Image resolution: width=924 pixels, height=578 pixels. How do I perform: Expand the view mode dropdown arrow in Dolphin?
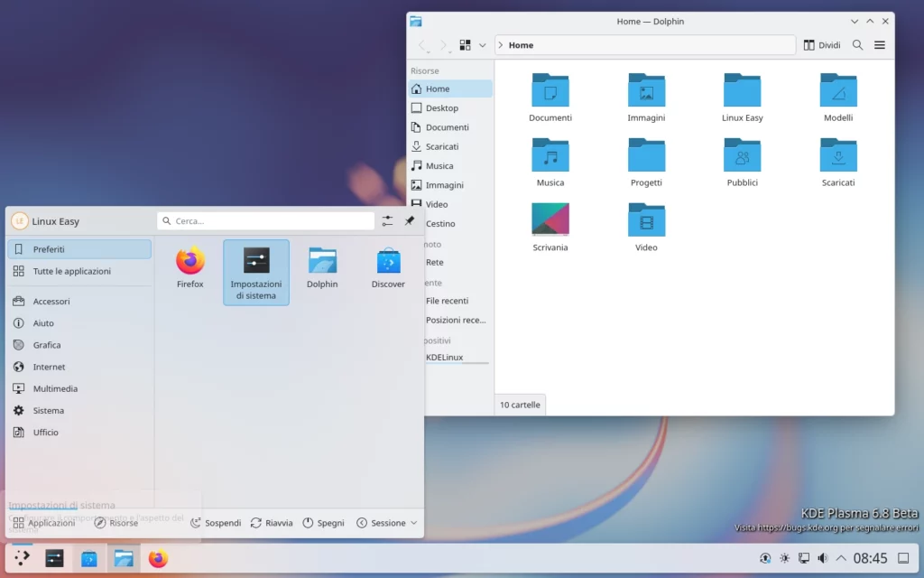click(x=482, y=45)
